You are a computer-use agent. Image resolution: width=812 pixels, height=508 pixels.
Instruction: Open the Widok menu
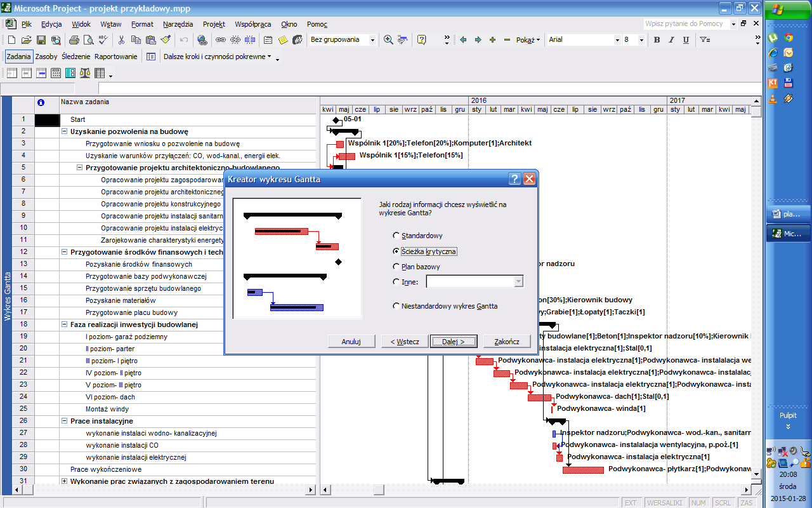tap(81, 24)
